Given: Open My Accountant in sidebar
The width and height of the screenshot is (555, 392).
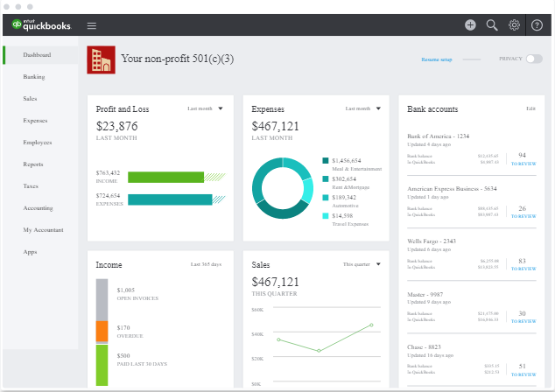Looking at the screenshot, I should pyautogui.click(x=43, y=230).
